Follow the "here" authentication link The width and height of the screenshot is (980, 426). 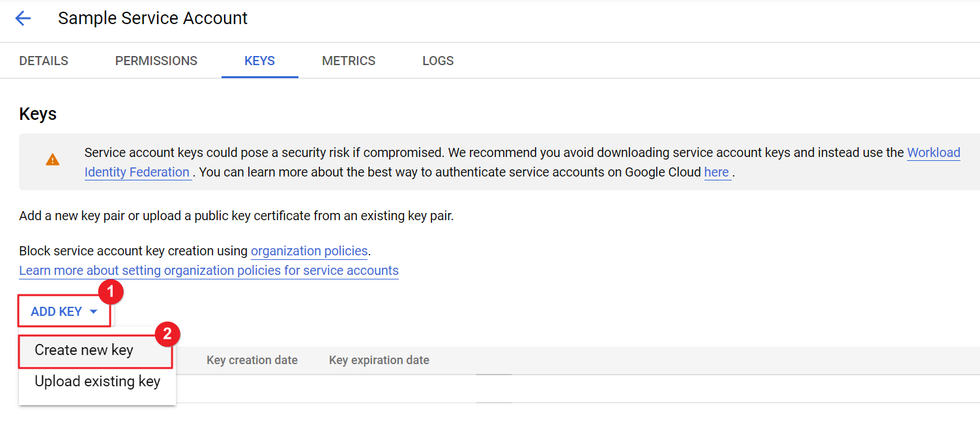(x=717, y=173)
